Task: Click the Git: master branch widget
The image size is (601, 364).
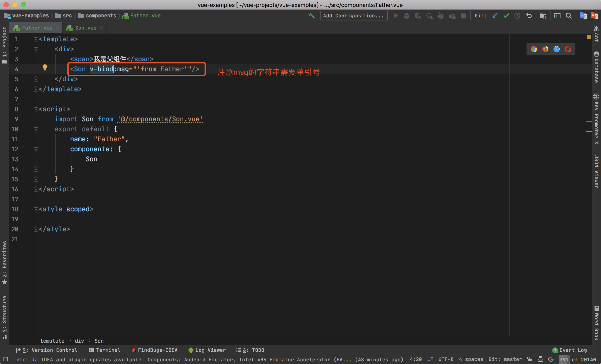Action: pyautogui.click(x=505, y=359)
